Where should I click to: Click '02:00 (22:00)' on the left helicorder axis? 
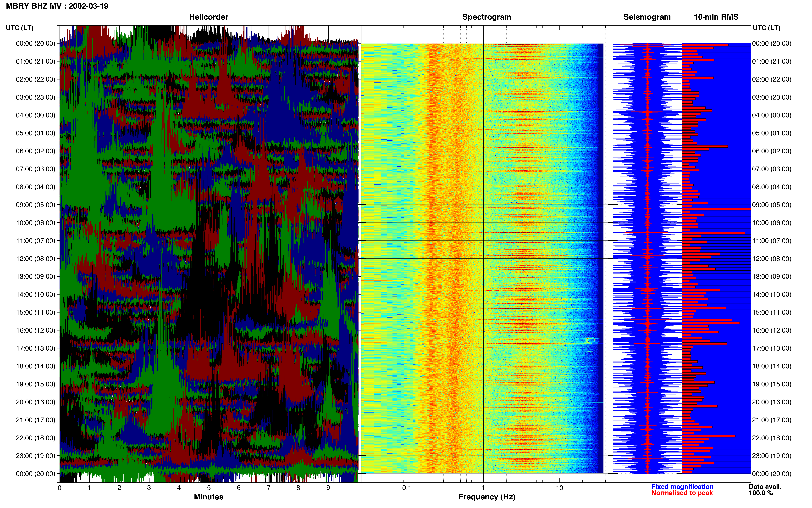pos(36,79)
